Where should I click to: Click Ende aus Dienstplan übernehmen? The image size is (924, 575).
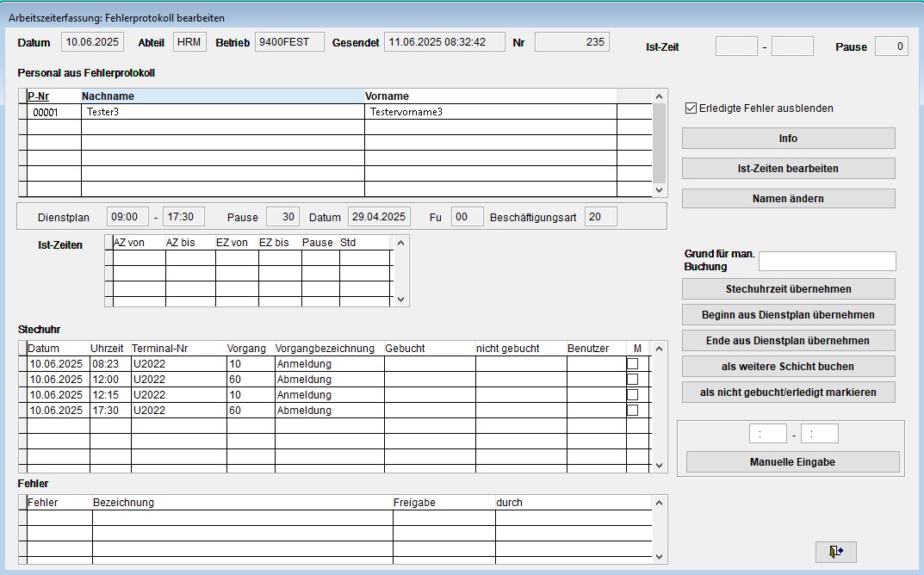tap(789, 341)
